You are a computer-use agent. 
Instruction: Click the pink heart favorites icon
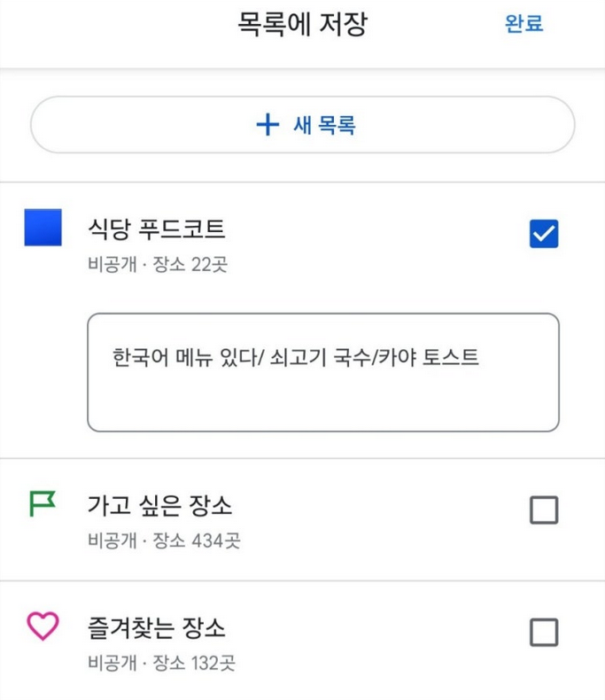[x=42, y=627]
